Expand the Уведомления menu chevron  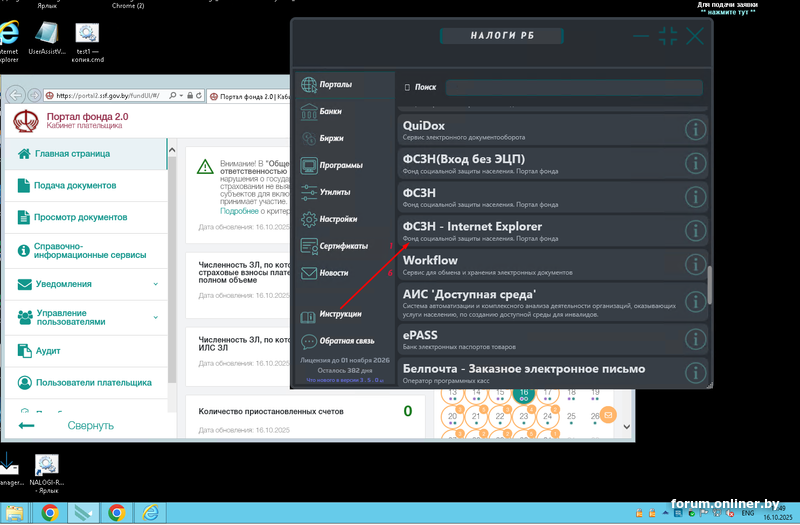coord(156,284)
